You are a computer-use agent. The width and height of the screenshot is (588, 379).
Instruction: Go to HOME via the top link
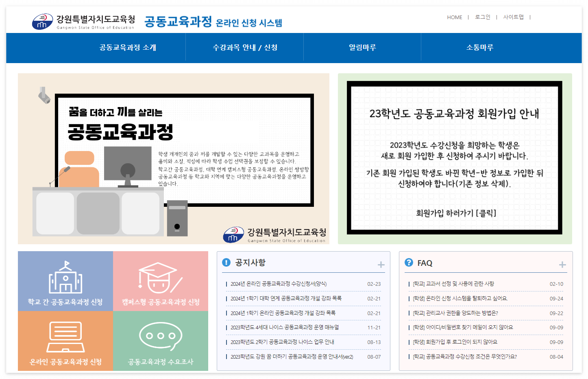click(x=454, y=17)
